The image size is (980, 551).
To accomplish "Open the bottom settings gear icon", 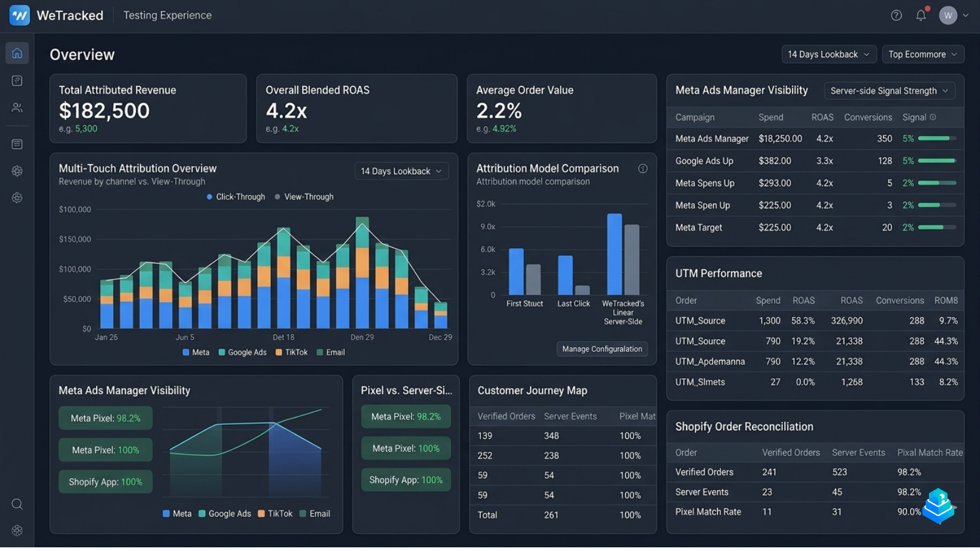I will [x=17, y=530].
